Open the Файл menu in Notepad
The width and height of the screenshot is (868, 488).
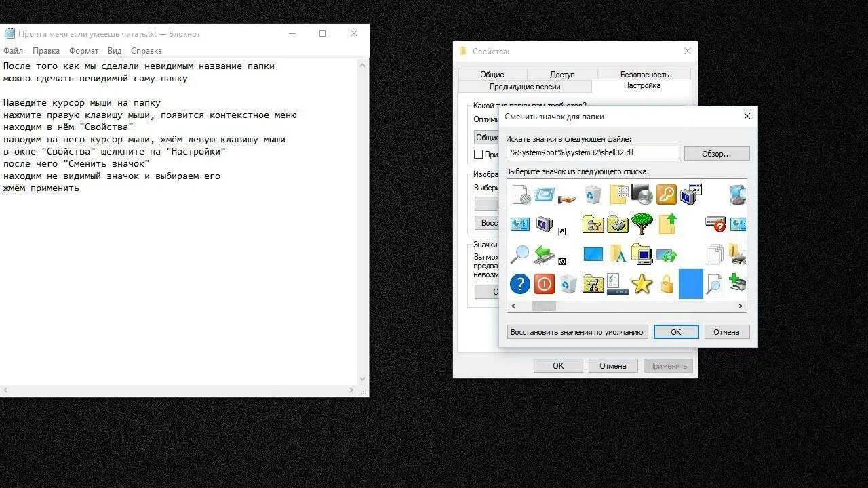[x=13, y=51]
